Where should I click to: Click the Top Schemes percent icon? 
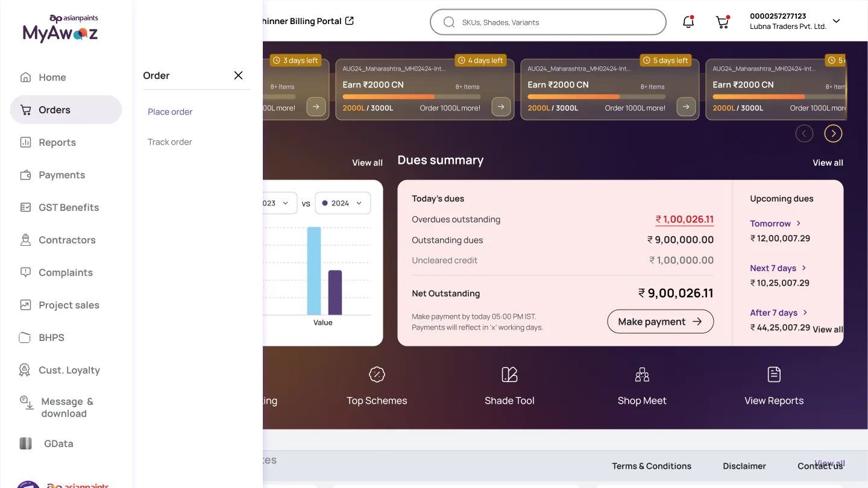point(377,375)
